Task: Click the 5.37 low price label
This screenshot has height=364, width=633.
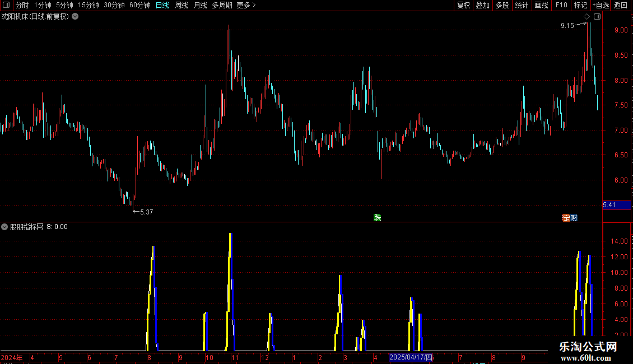Action: (147, 212)
